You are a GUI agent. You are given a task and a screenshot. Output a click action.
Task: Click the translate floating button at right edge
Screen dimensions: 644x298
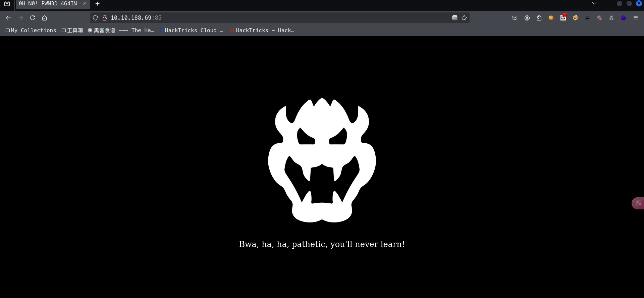tap(638, 203)
